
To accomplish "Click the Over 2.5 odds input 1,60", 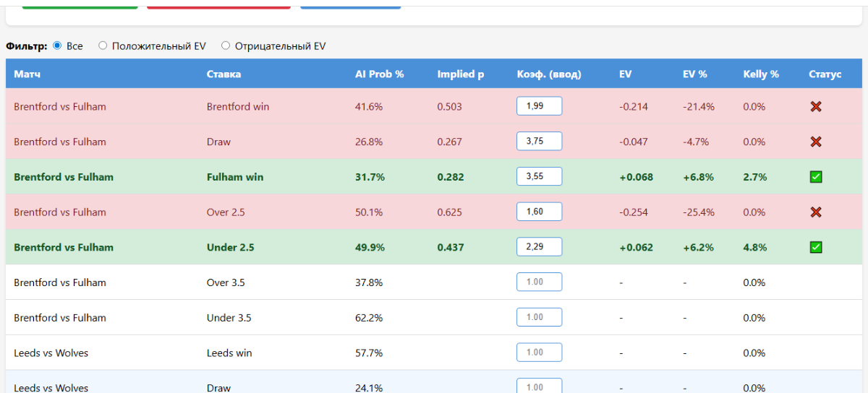I will [x=539, y=212].
